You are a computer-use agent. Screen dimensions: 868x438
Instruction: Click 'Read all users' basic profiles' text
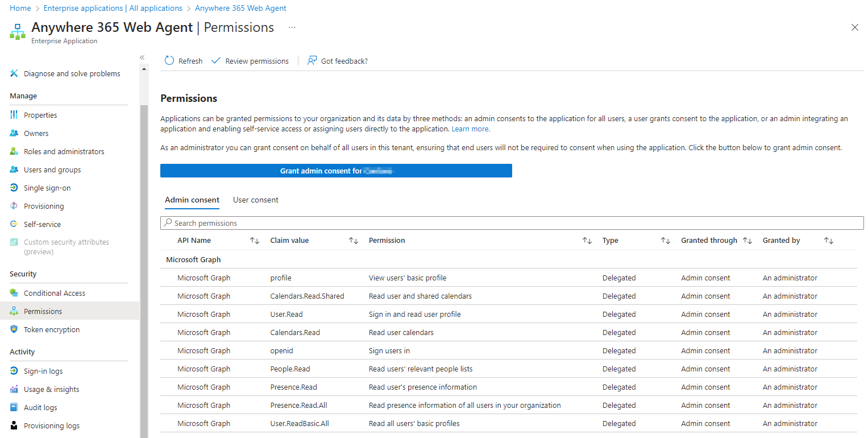(414, 423)
